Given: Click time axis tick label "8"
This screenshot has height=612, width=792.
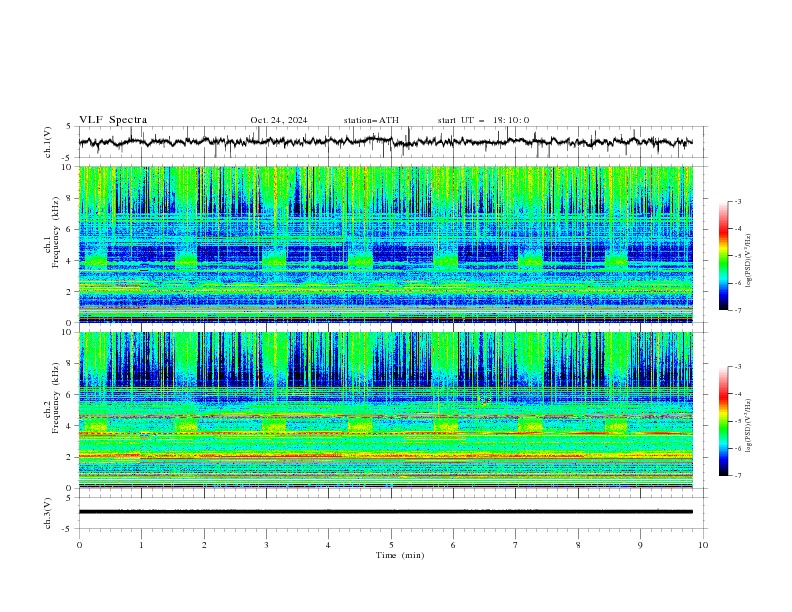Looking at the screenshot, I should click(x=578, y=545).
